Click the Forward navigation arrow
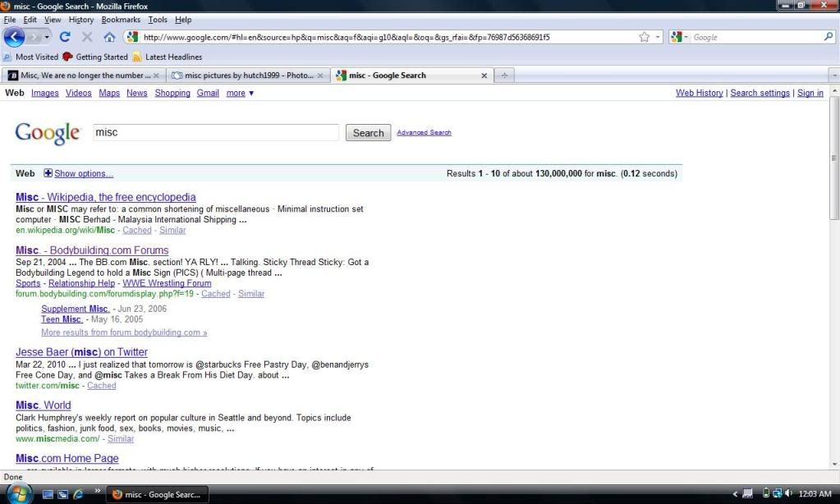 point(34,37)
